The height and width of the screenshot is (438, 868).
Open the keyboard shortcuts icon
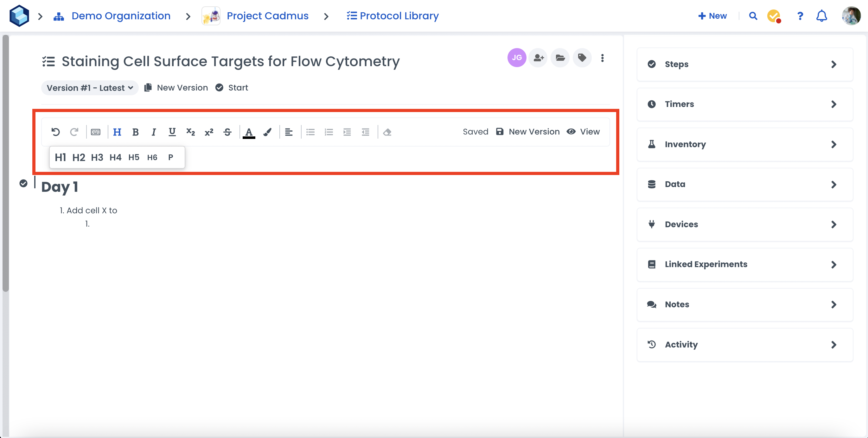coord(96,132)
